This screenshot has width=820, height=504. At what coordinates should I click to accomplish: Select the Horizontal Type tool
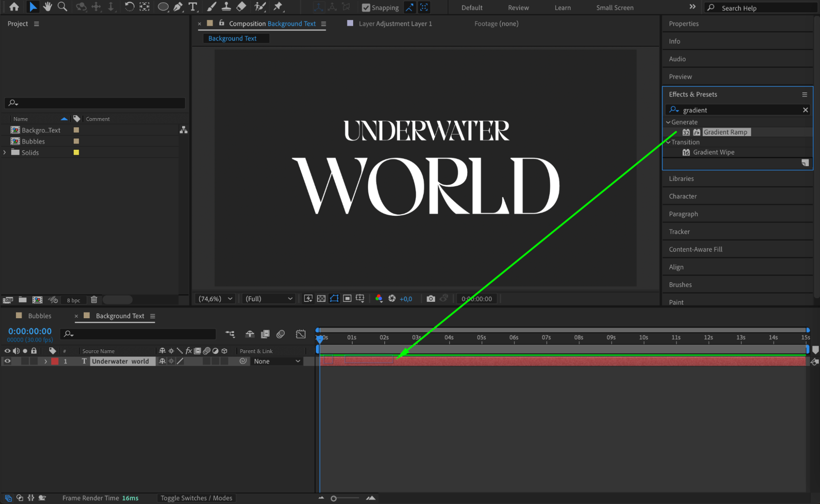coord(192,7)
